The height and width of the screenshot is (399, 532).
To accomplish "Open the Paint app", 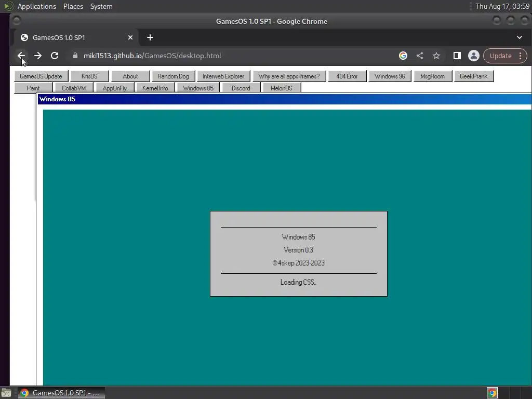I will pos(33,88).
